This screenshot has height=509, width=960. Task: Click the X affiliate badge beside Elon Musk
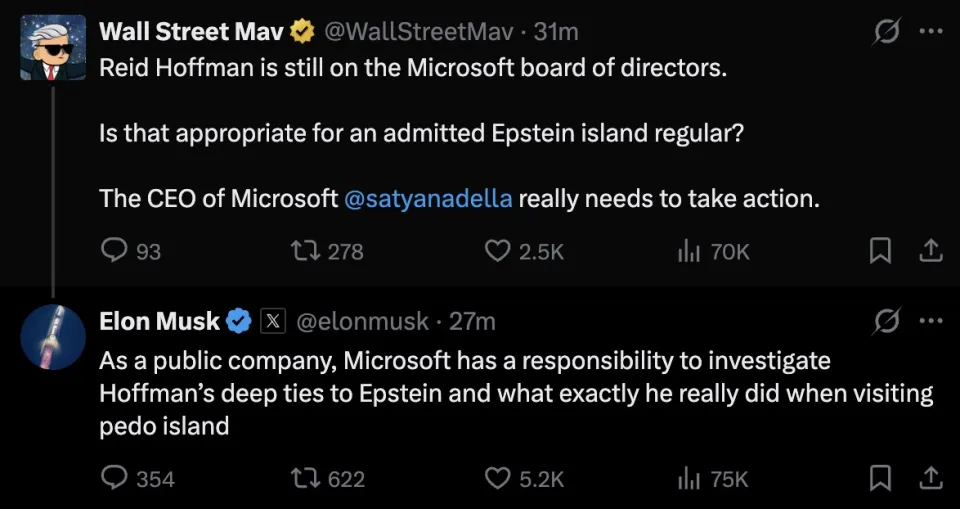[x=274, y=321]
